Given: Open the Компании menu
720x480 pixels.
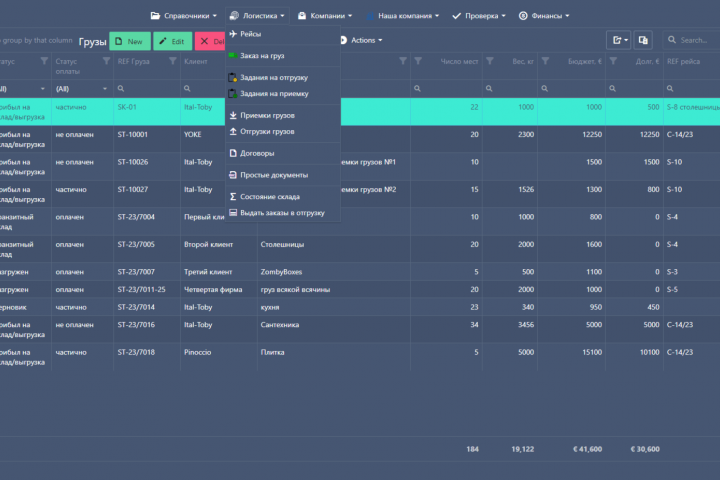Looking at the screenshot, I should coord(325,16).
